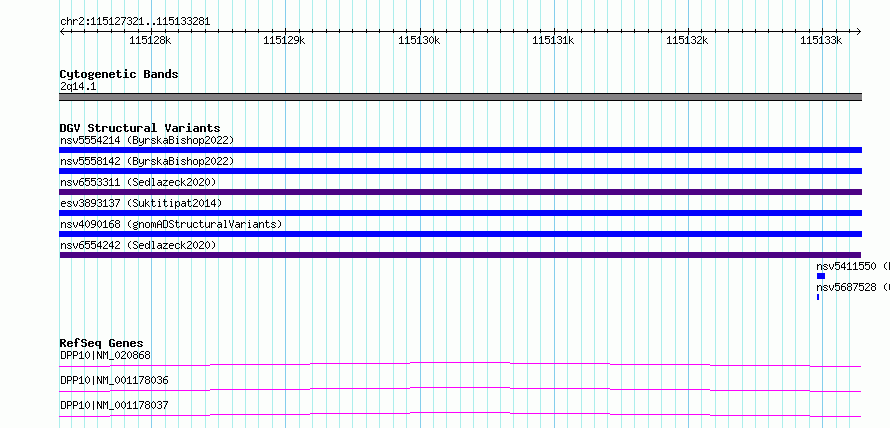Screen dimensions: 890x428
Task: Open variant nsv5558142 (ByrskaBishop2022) label
Action: (147, 161)
